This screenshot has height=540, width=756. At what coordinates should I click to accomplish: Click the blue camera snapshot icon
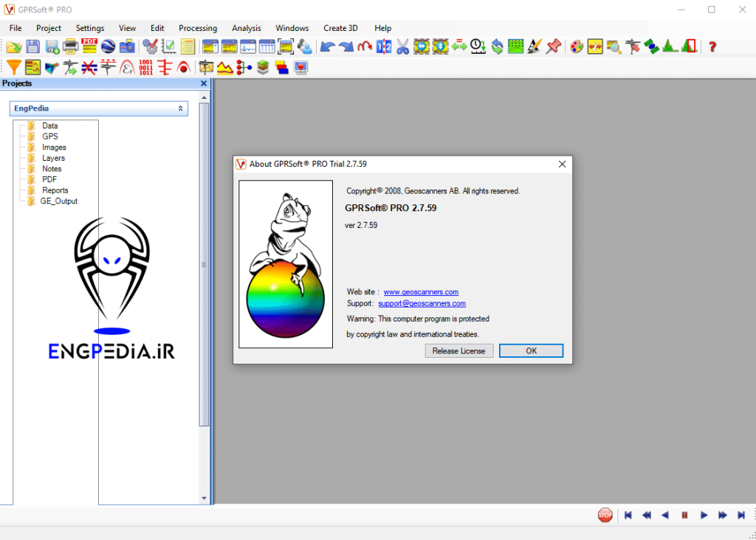128,46
